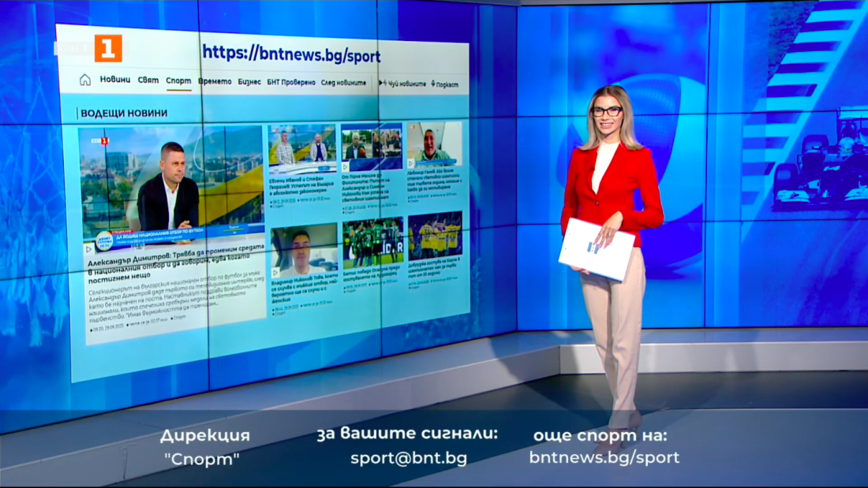Click the Владимир Николов selfie video thumbnail
The image size is (868, 488).
coord(304,250)
